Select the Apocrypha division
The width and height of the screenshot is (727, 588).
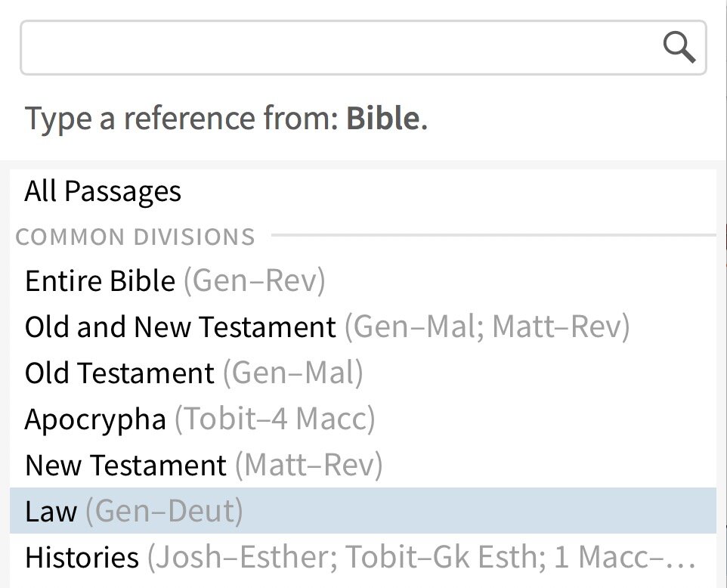[x=363, y=419]
